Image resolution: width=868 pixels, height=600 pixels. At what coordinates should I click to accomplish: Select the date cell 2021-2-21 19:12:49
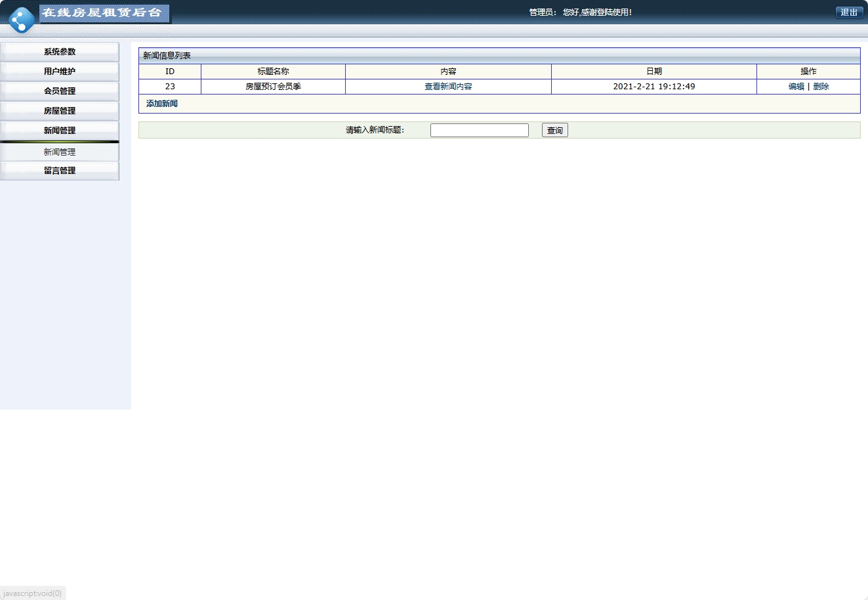(654, 87)
